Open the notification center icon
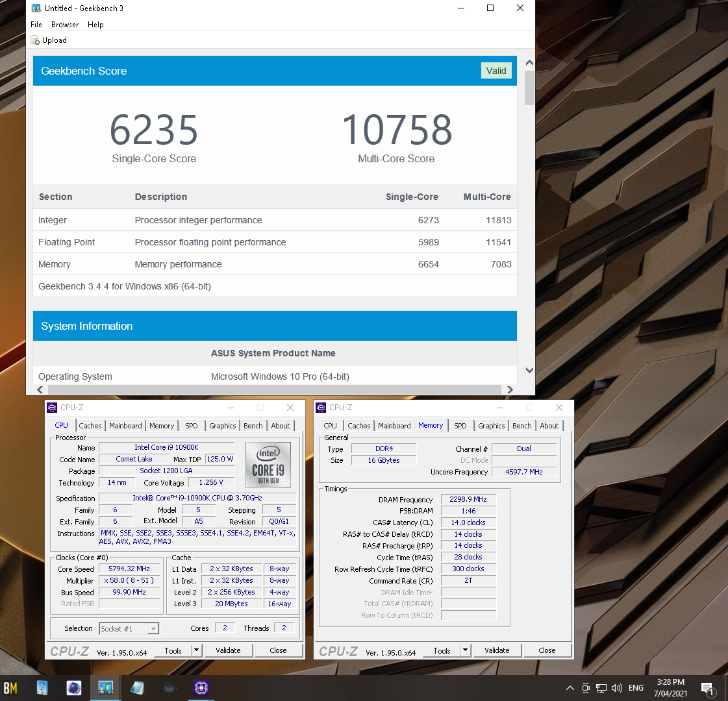This screenshot has width=728, height=701. pyautogui.click(x=708, y=689)
